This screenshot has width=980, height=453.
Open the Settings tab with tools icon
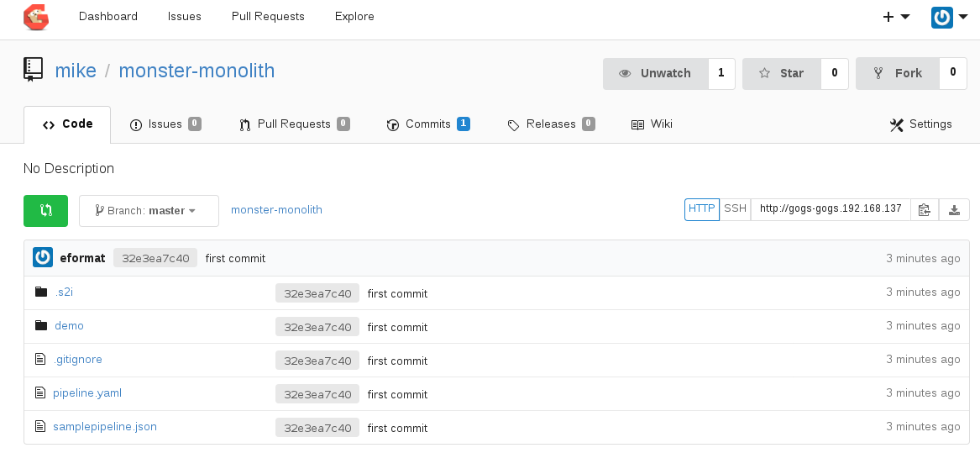[x=920, y=124]
